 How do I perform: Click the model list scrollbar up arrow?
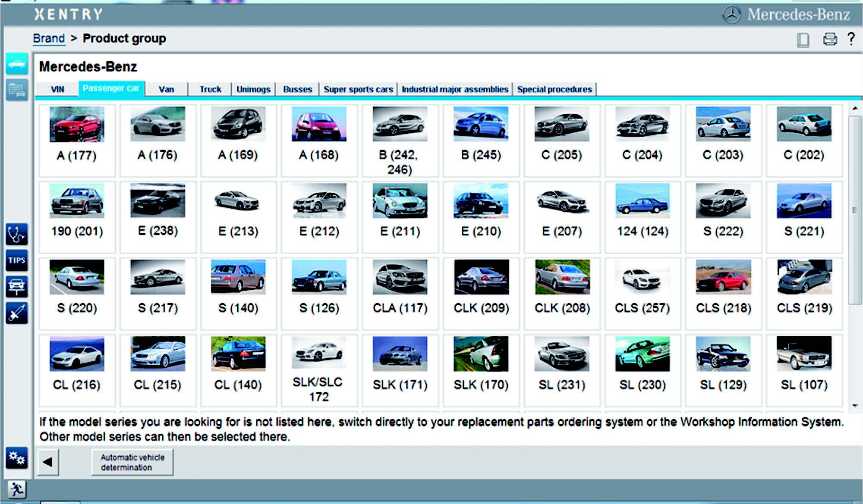(x=855, y=108)
